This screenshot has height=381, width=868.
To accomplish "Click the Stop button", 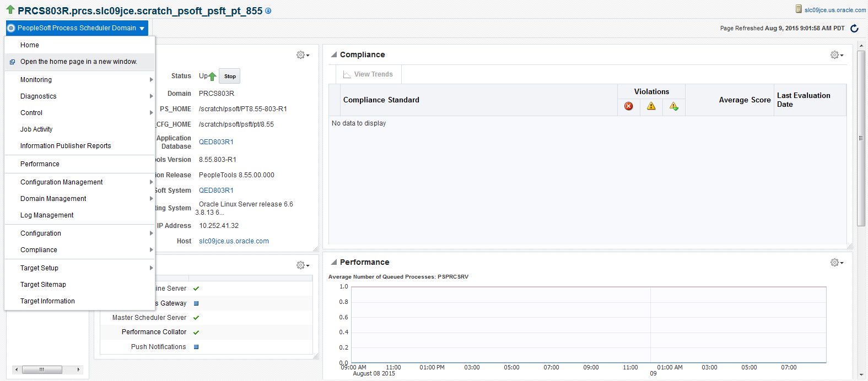I will point(230,77).
